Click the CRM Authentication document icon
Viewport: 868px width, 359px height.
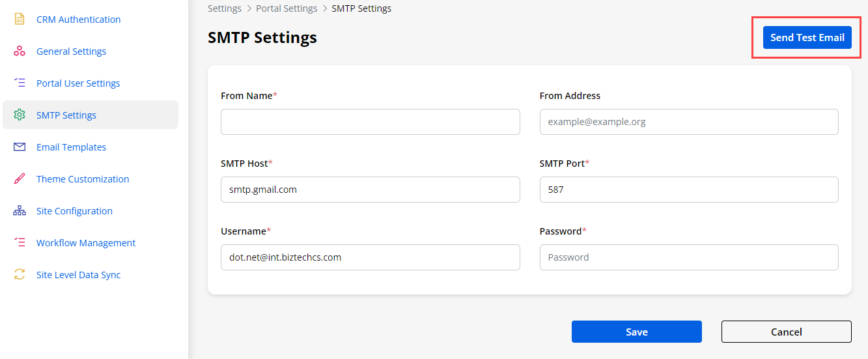click(20, 20)
